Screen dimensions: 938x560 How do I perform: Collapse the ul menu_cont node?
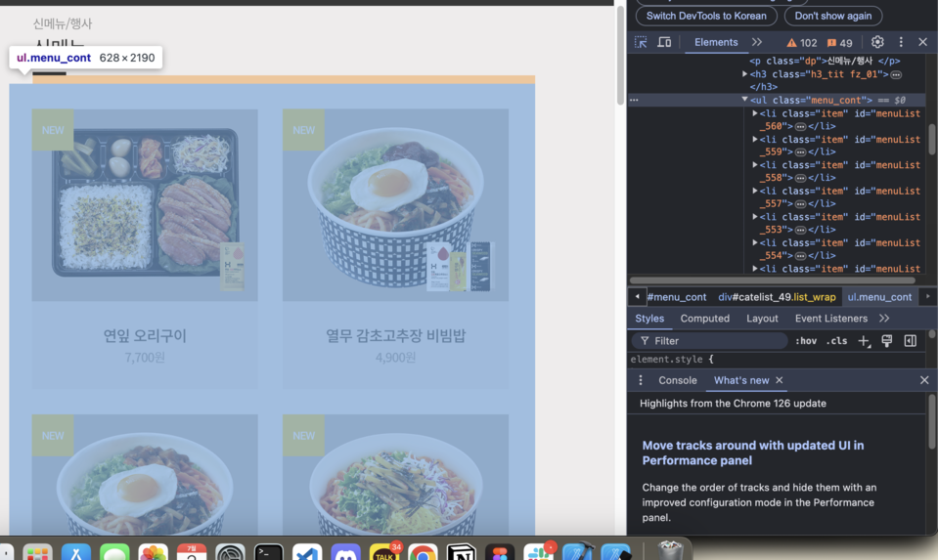pyautogui.click(x=744, y=100)
